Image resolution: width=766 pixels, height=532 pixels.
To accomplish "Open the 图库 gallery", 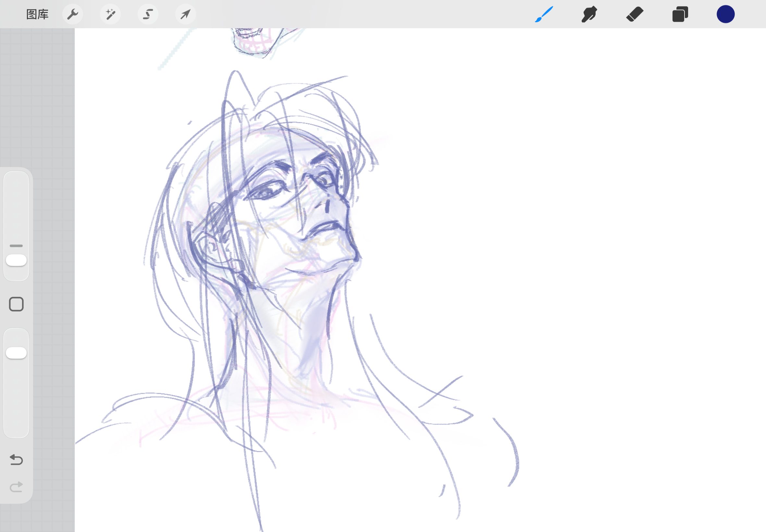I will pyautogui.click(x=37, y=14).
